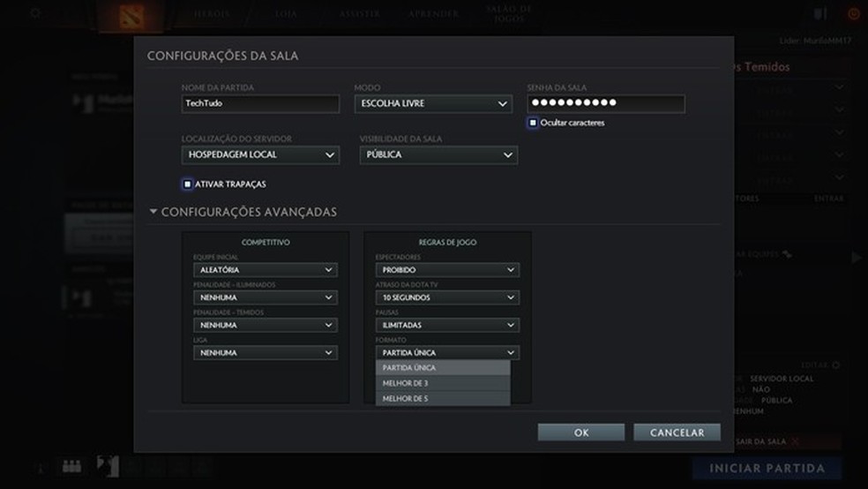Click the gear icon beside EDITAR
The image size is (868, 489).
pyautogui.click(x=836, y=365)
